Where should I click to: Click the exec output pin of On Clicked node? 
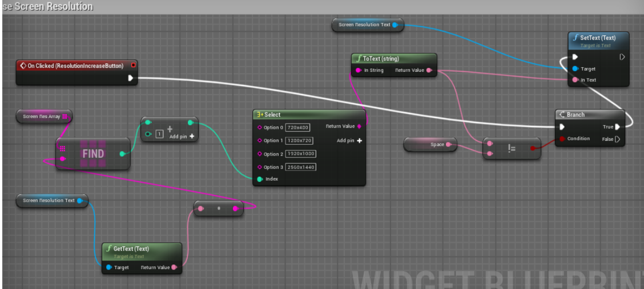131,78
